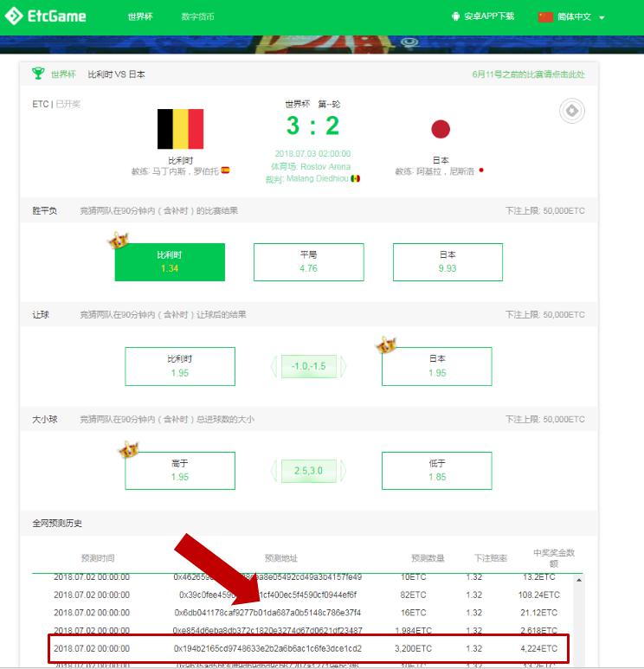Switch to the 数字货币 navigation tab

(x=198, y=16)
